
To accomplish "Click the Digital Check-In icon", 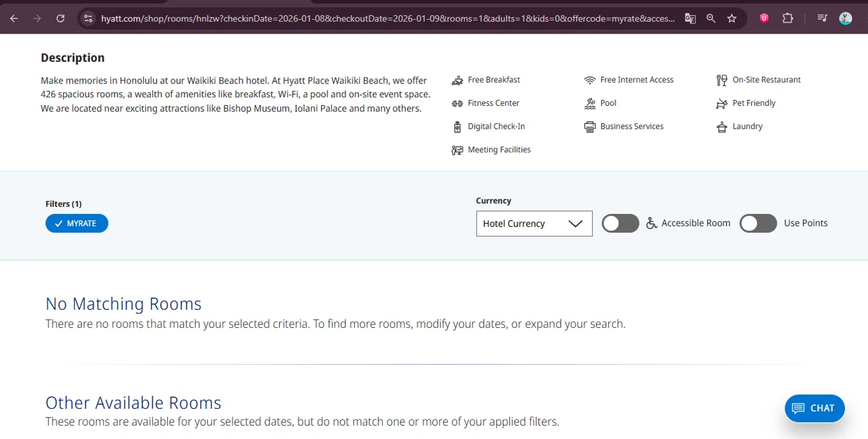I will 457,127.
